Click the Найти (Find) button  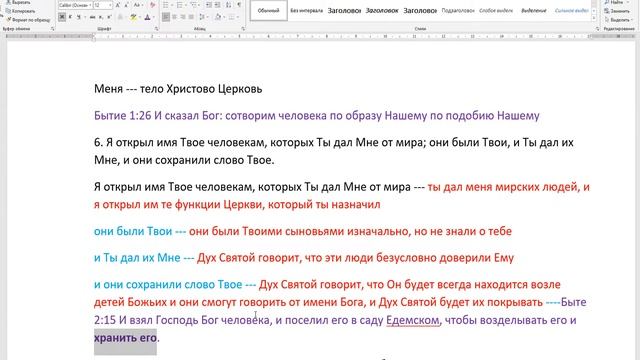[615, 2]
